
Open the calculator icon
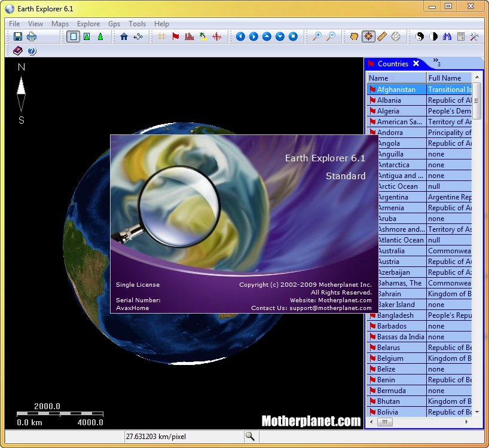click(461, 36)
